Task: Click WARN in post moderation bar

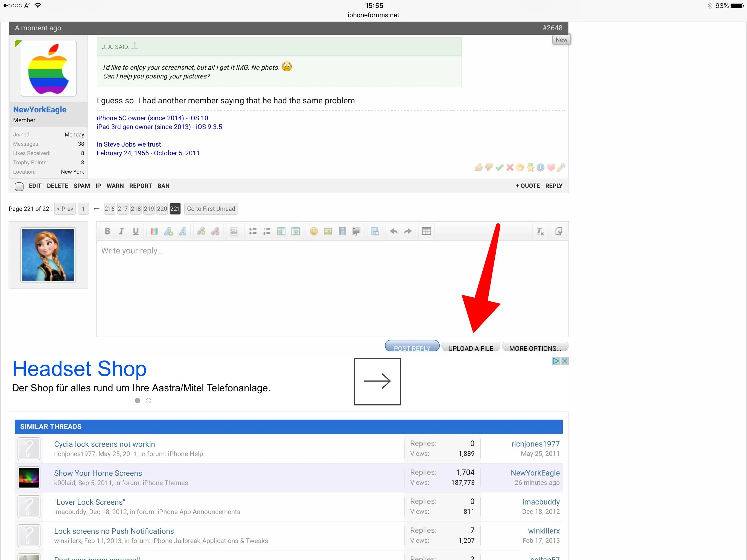Action: pyautogui.click(x=115, y=186)
